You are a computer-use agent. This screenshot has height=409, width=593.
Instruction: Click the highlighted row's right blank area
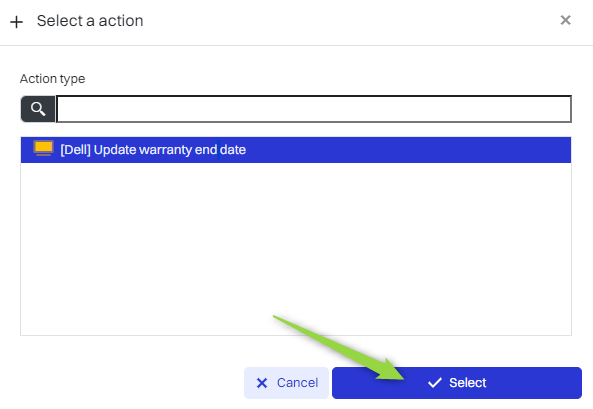408,150
